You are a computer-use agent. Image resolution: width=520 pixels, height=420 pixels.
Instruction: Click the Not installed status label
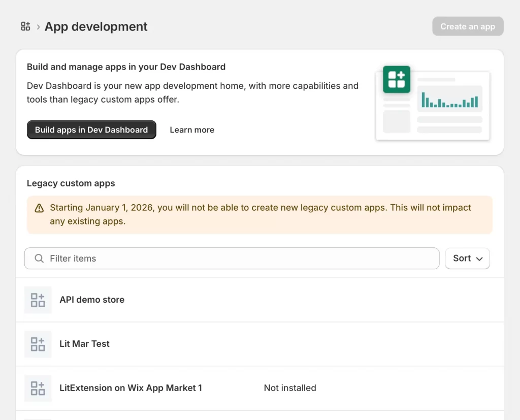coord(290,388)
